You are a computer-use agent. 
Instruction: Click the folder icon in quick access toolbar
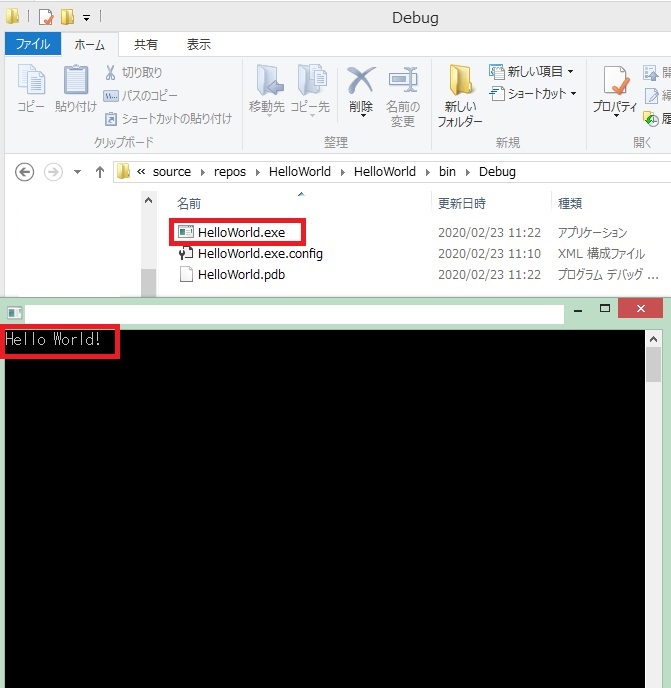12,17
